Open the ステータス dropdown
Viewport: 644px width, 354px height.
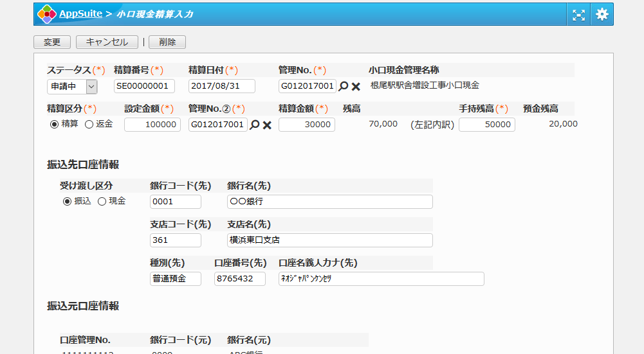coord(72,86)
